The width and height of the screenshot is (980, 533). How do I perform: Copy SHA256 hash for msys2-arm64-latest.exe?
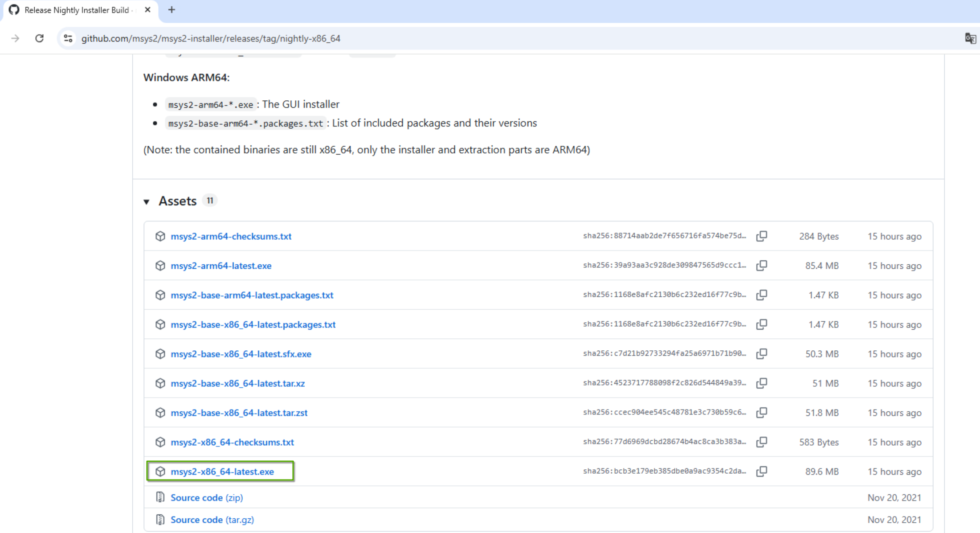[762, 265]
